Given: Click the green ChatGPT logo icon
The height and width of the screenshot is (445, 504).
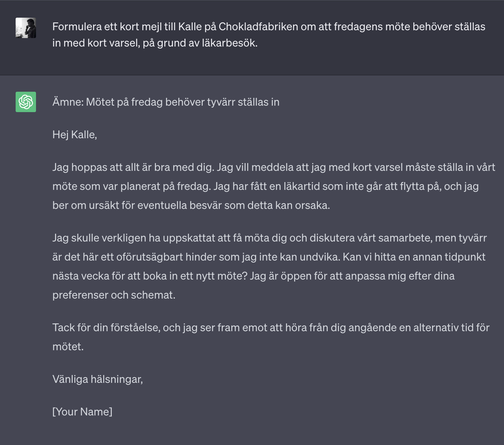Looking at the screenshot, I should 26,102.
